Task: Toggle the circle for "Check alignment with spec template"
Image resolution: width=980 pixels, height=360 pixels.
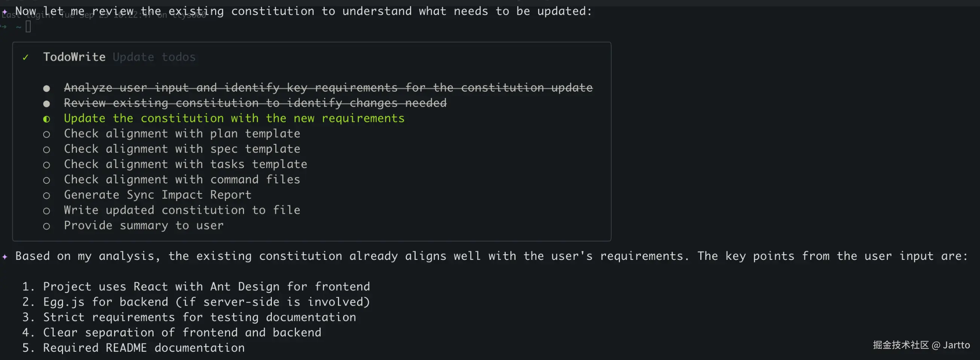Action: (x=47, y=150)
